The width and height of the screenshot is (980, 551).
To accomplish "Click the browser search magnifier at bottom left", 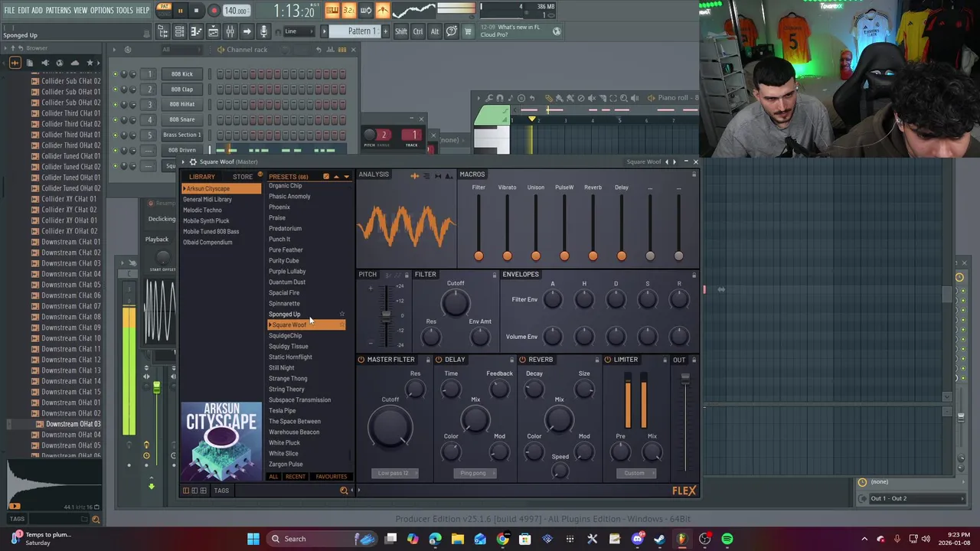I will point(96,520).
